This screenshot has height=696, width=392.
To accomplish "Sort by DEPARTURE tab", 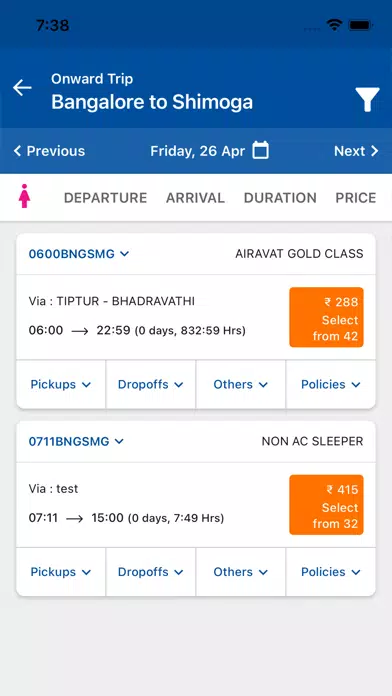I will click(x=106, y=198).
